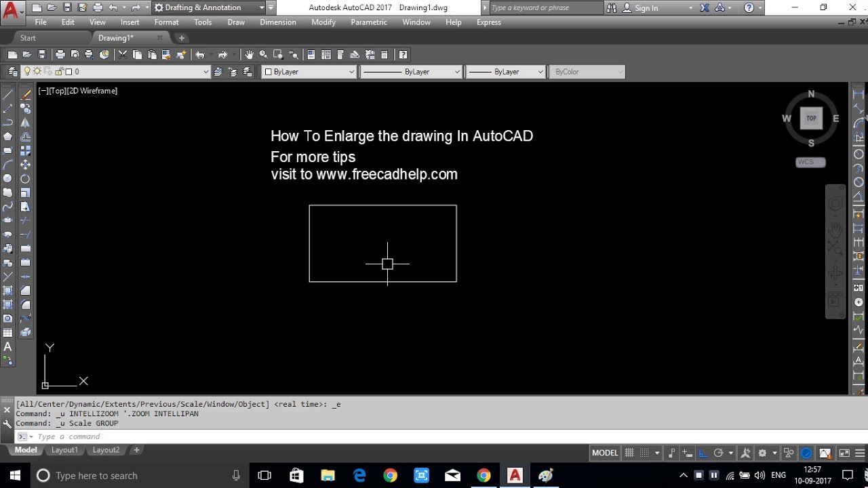
Task: Click the Windows Start button on the taskbar
Action: [x=15, y=475]
